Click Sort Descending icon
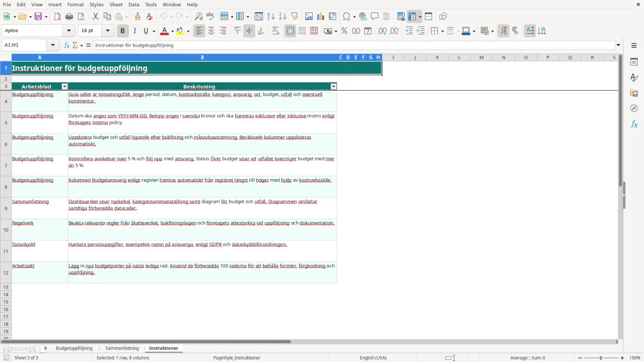 point(283,17)
